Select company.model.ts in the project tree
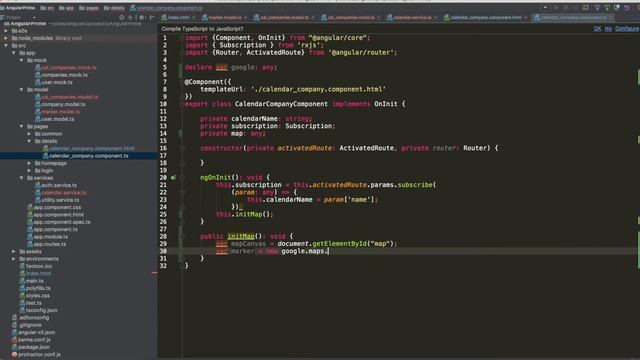This screenshot has height=360, width=640. (63, 104)
